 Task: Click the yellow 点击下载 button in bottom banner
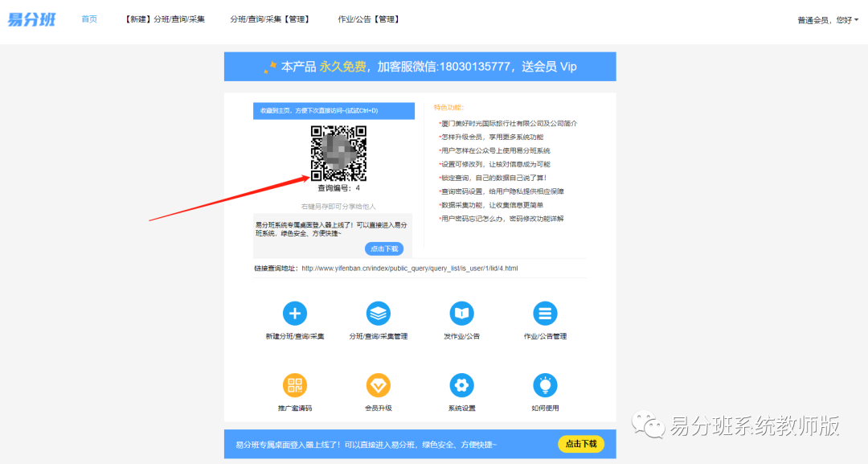[581, 444]
